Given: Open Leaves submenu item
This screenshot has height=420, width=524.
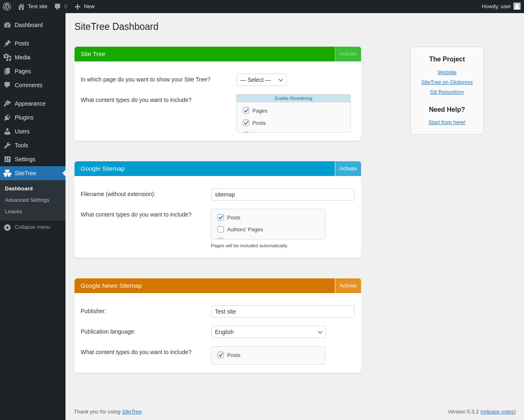Looking at the screenshot, I should coord(14,212).
